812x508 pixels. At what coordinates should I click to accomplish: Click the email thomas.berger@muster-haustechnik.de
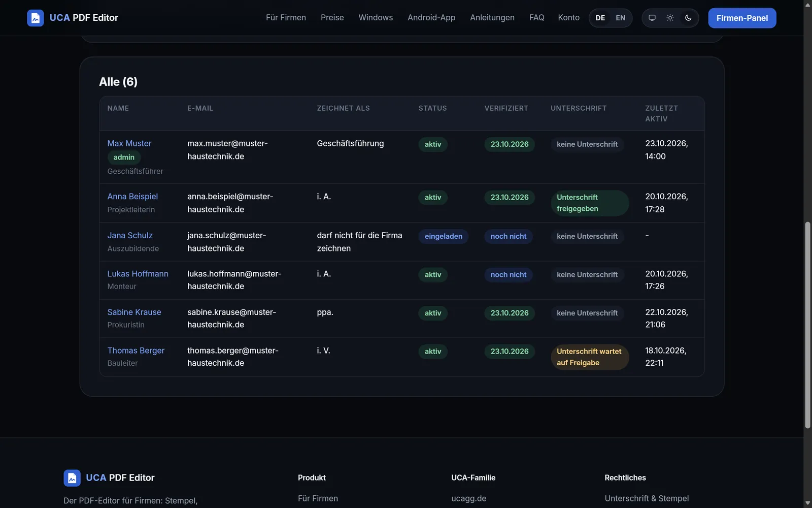(x=233, y=357)
